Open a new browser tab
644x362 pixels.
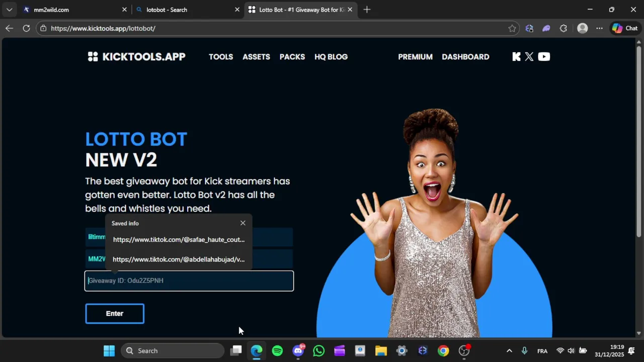click(367, 10)
